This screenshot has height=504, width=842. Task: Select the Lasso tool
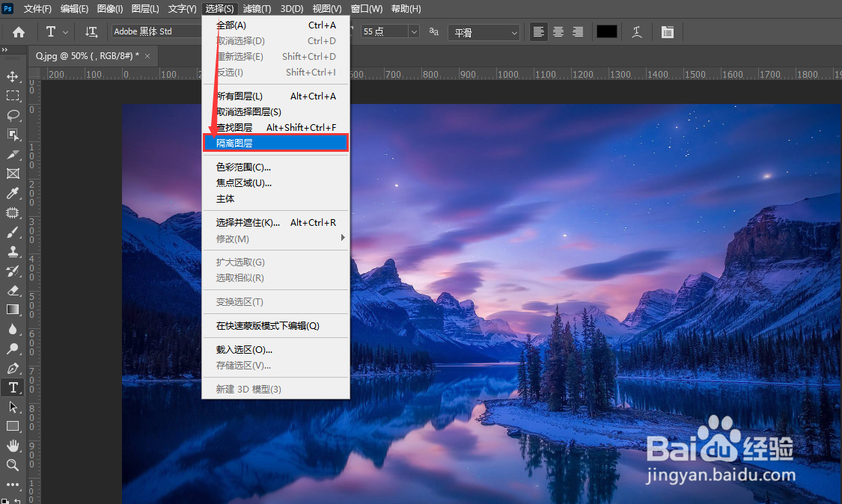[x=11, y=114]
